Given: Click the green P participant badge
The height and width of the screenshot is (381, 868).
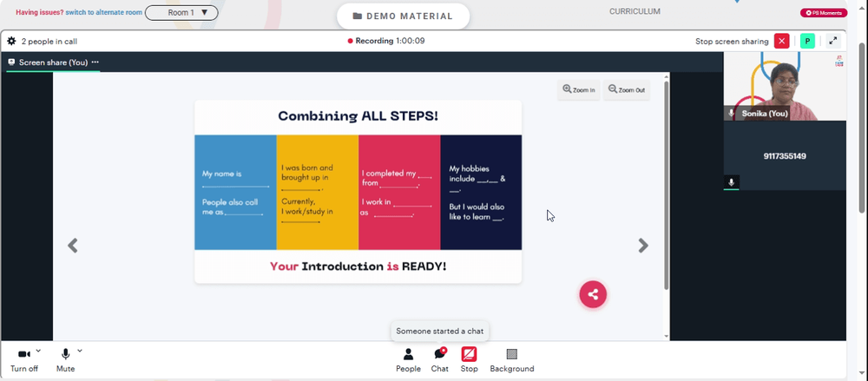Looking at the screenshot, I should tap(807, 41).
